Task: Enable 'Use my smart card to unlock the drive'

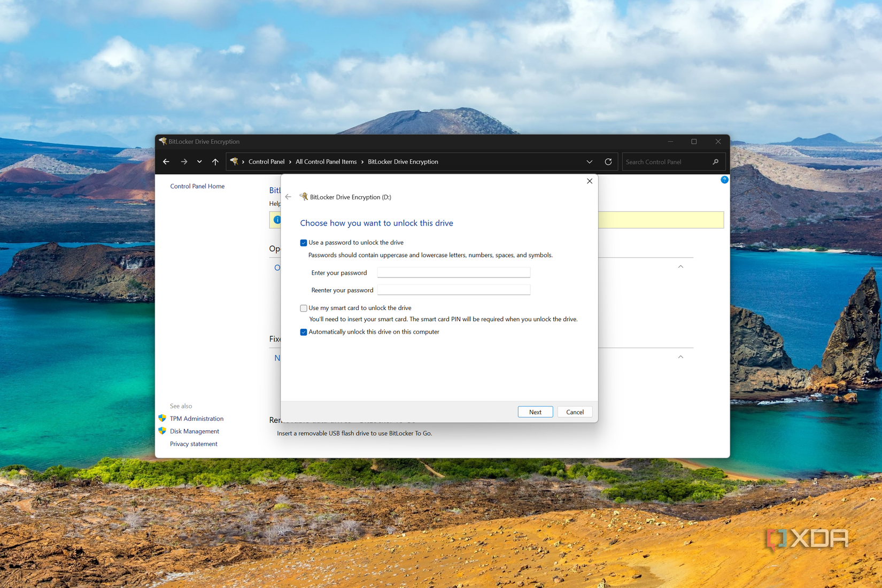Action: click(x=304, y=308)
